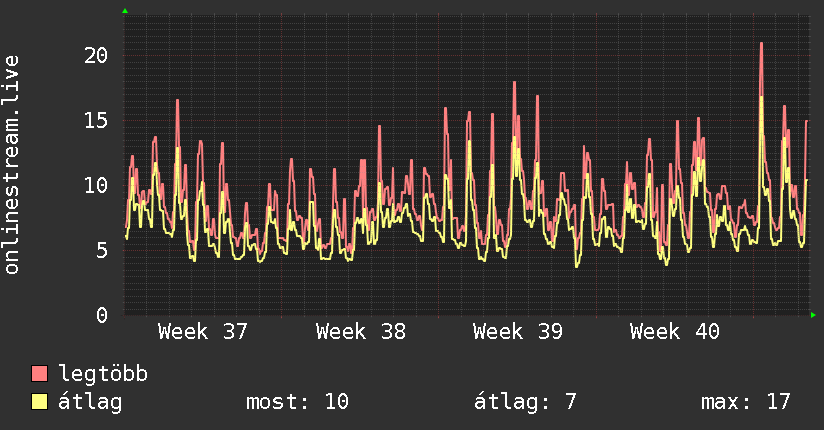
Task: Click the 'Week 37' axis label
Action: [202, 332]
